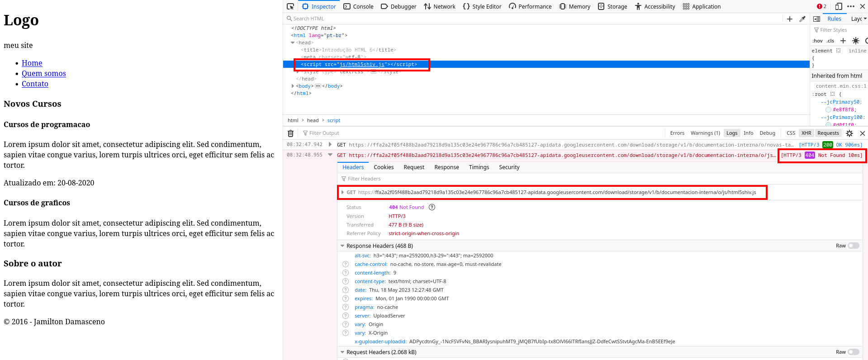Collapse the head element node

point(293,43)
